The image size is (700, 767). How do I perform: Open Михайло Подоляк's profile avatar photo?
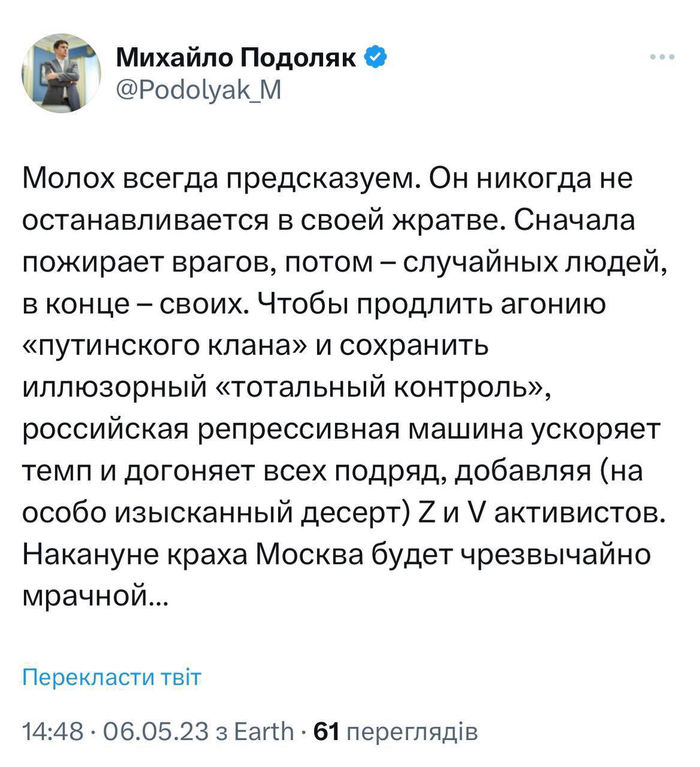click(x=61, y=73)
